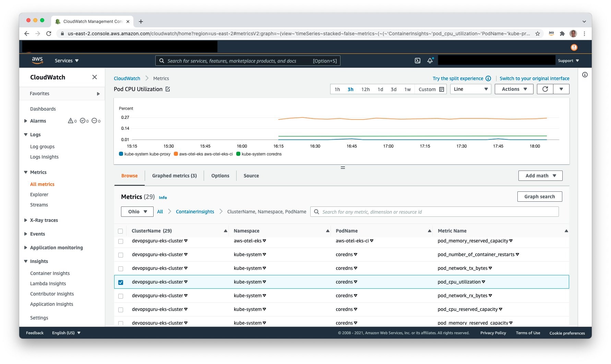Open the AWS notifications bell
This screenshot has width=611, height=364.
coord(430,61)
